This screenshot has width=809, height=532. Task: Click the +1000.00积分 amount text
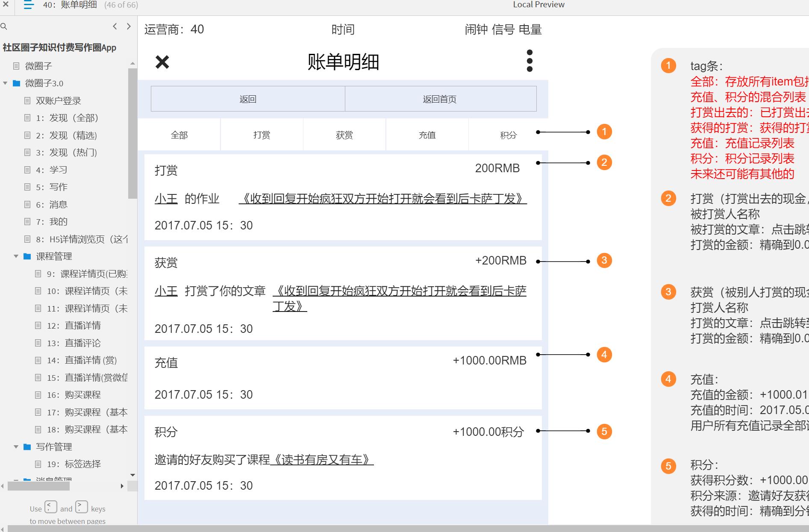tap(488, 432)
